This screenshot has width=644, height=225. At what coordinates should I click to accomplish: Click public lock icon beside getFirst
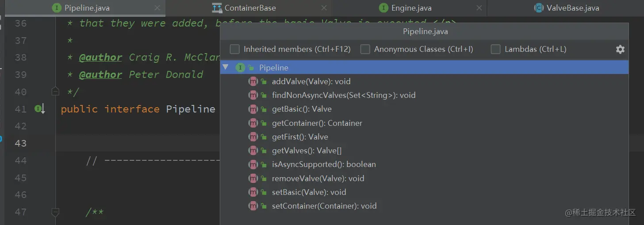point(264,137)
